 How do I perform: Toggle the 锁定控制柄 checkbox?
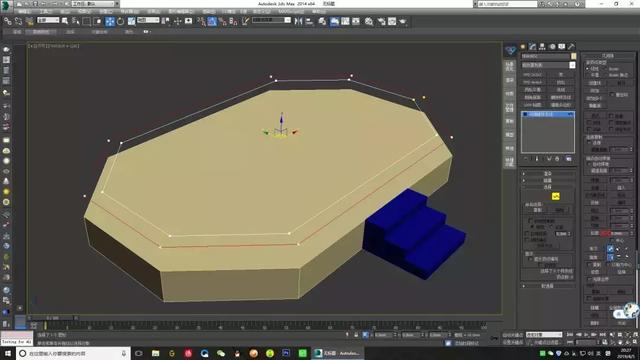point(530,220)
